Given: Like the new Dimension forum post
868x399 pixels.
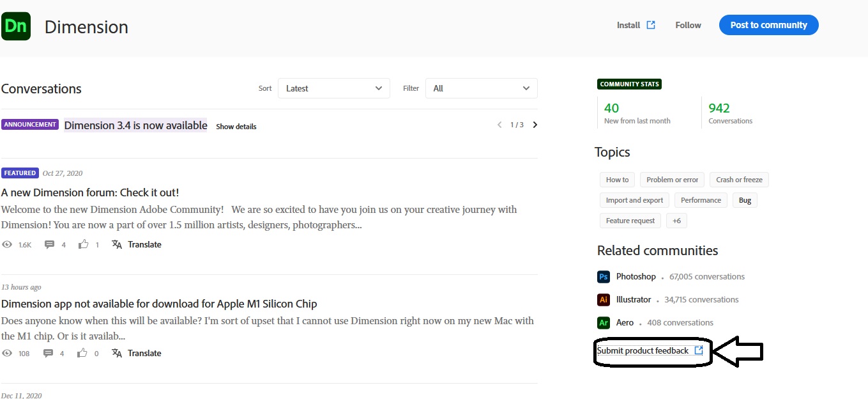Looking at the screenshot, I should [84, 244].
